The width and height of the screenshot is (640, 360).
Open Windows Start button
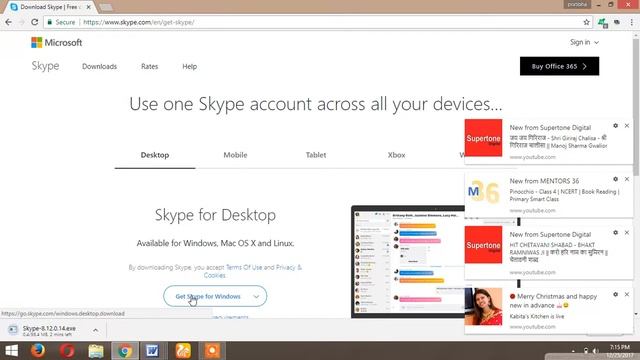[x=11, y=351]
